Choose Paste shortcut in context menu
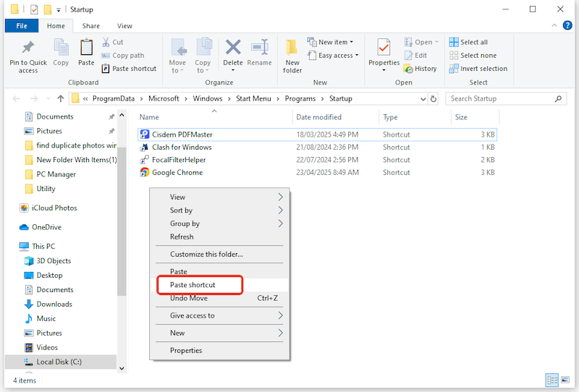The width and height of the screenshot is (579, 392). (193, 285)
